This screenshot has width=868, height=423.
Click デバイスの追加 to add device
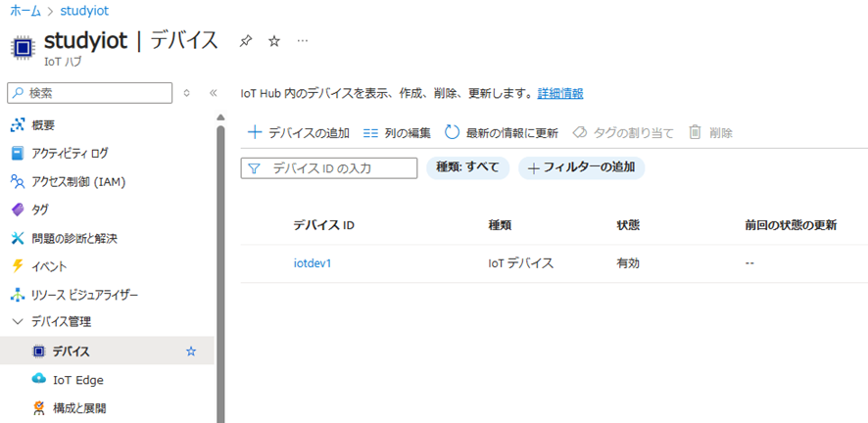299,133
